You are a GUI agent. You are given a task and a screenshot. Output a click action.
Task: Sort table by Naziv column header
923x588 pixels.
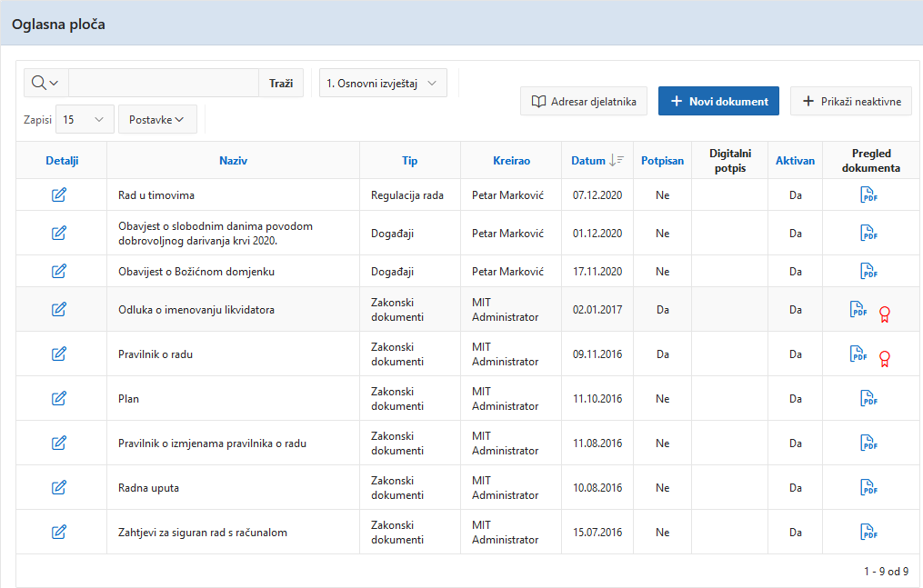click(233, 160)
